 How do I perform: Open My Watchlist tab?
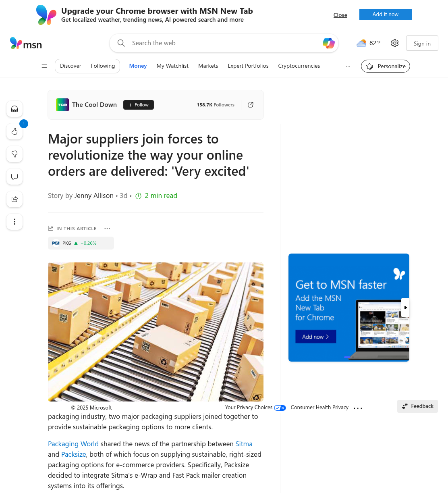tap(172, 66)
